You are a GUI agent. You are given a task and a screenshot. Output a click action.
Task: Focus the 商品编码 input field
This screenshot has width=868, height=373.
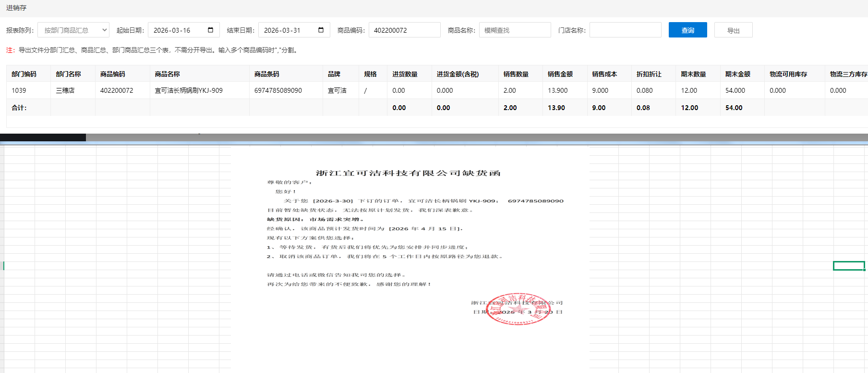tap(404, 30)
